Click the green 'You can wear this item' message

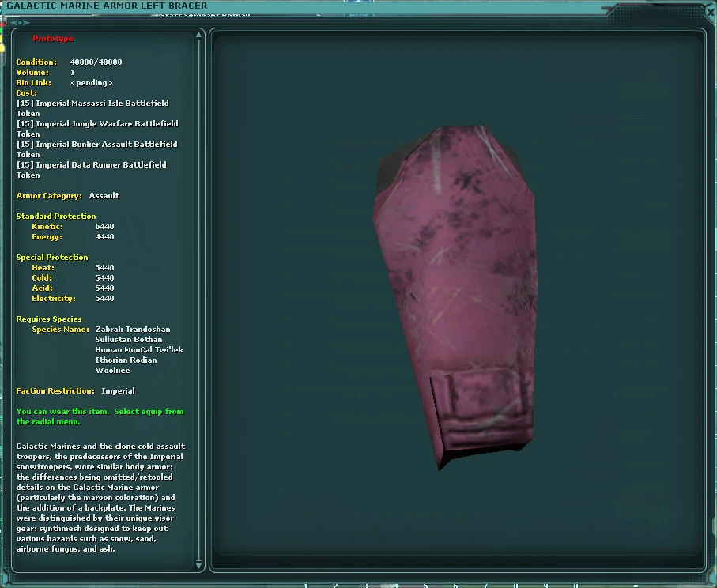100,416
